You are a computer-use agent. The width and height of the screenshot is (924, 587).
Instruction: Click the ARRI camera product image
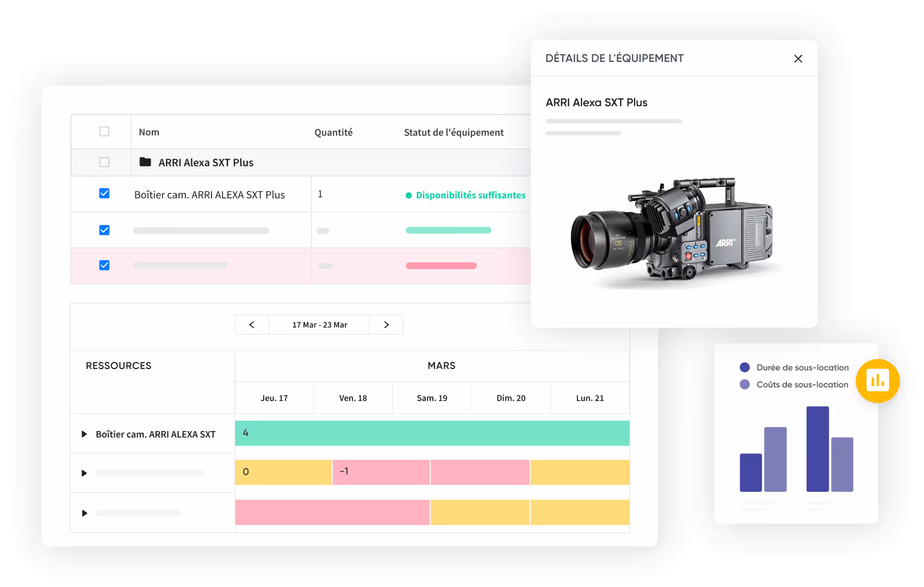(673, 230)
